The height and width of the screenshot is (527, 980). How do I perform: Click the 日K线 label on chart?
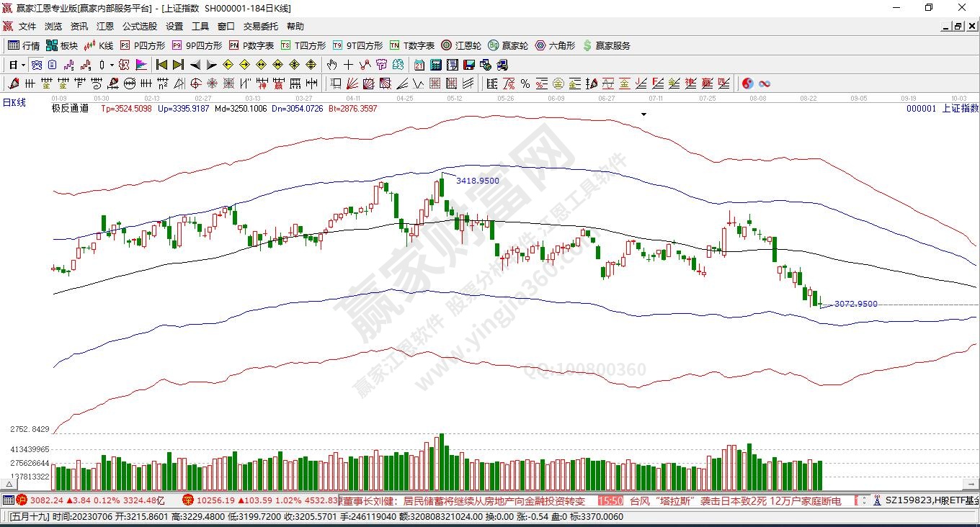[x=14, y=103]
